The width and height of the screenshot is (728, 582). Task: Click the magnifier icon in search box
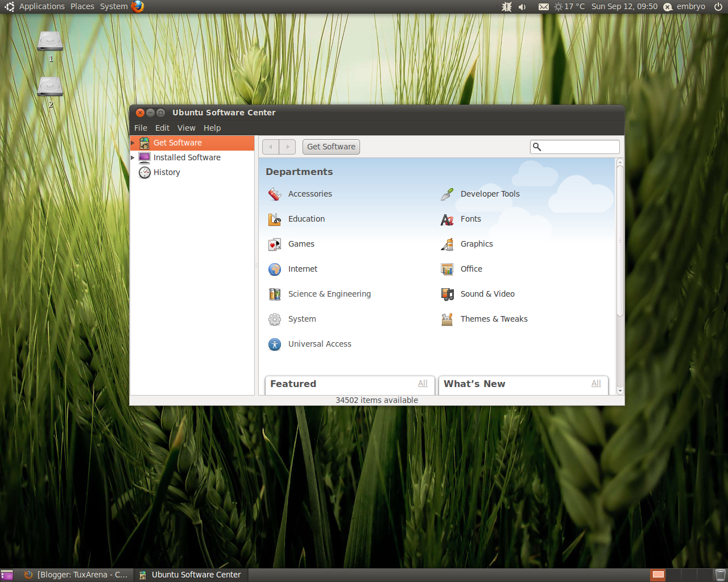(536, 147)
